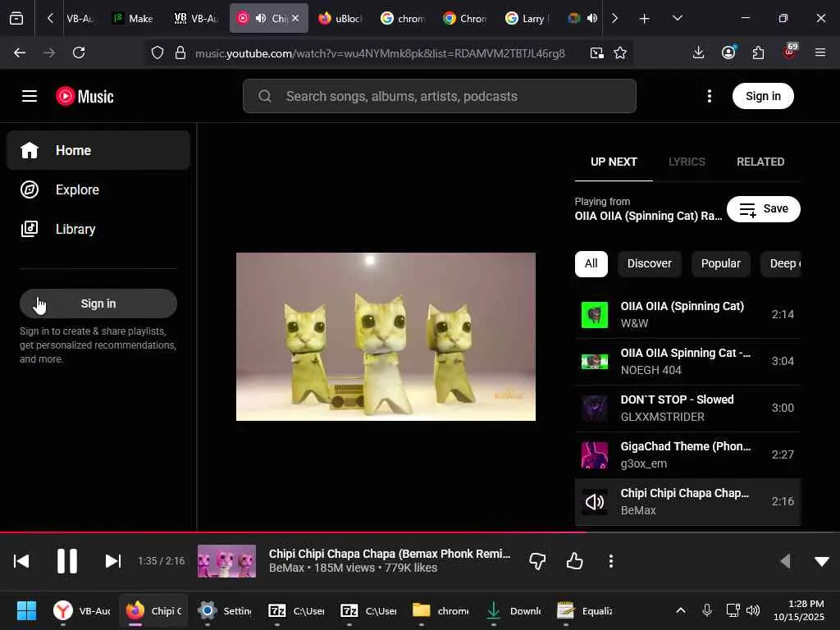Open the browser account icon
This screenshot has height=630, width=840.
(x=728, y=52)
